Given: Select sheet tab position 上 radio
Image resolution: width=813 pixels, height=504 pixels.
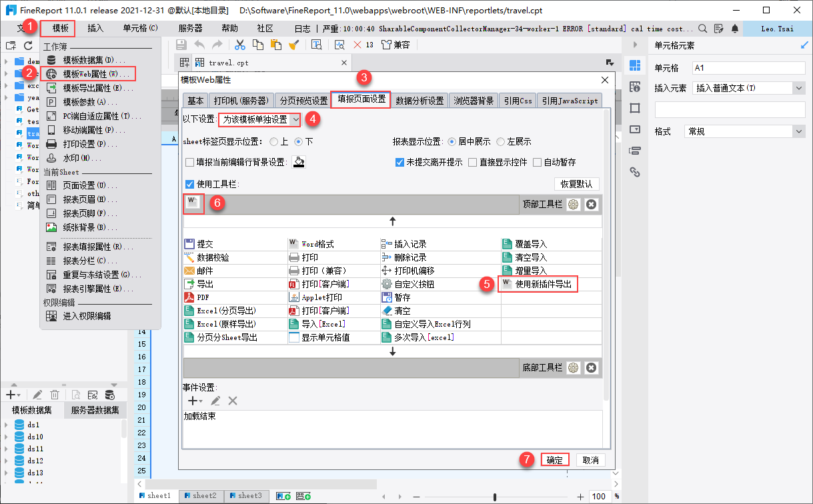Looking at the screenshot, I should (x=273, y=141).
